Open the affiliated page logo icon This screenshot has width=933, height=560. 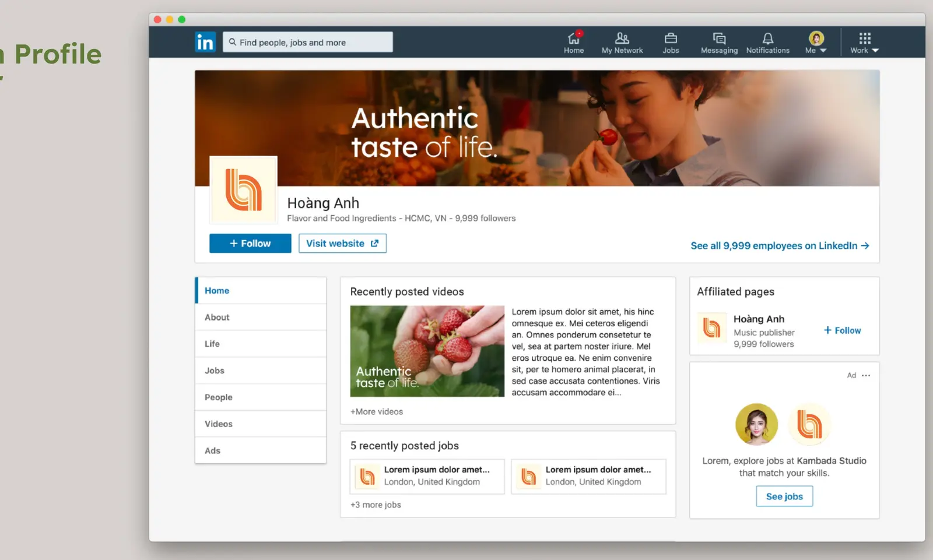712,328
